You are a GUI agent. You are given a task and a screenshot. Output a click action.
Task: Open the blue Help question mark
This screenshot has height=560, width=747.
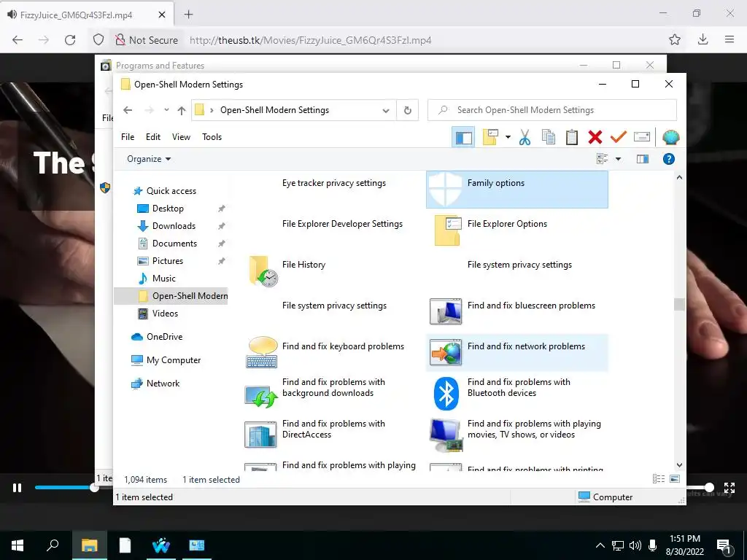pyautogui.click(x=669, y=159)
